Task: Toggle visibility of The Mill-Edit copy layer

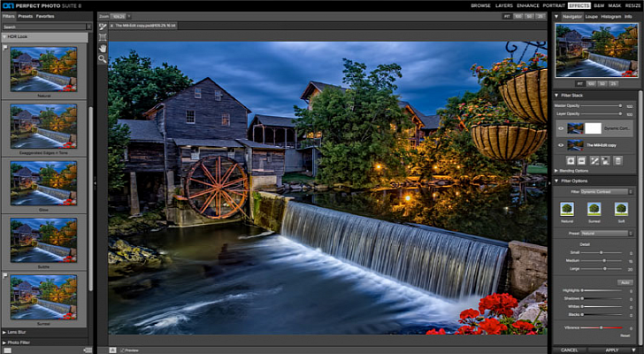Action: pyautogui.click(x=561, y=145)
